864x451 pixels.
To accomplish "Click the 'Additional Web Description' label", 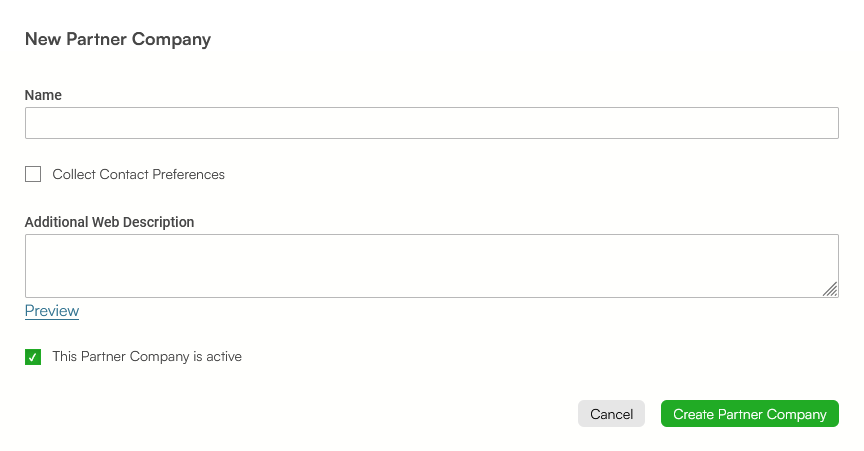I will pos(109,222).
